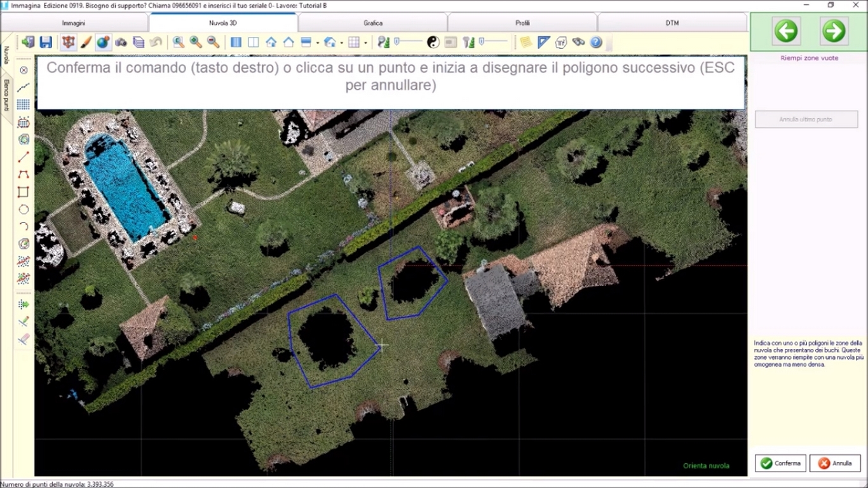Expand the grid options dropdown arrow
This screenshot has height=488, width=868.
(x=365, y=43)
